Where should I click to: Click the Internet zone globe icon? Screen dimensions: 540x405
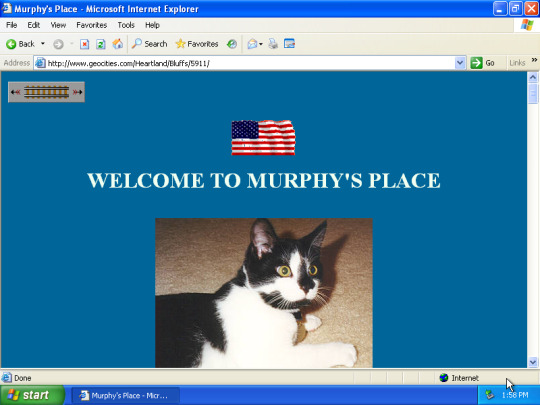click(444, 378)
